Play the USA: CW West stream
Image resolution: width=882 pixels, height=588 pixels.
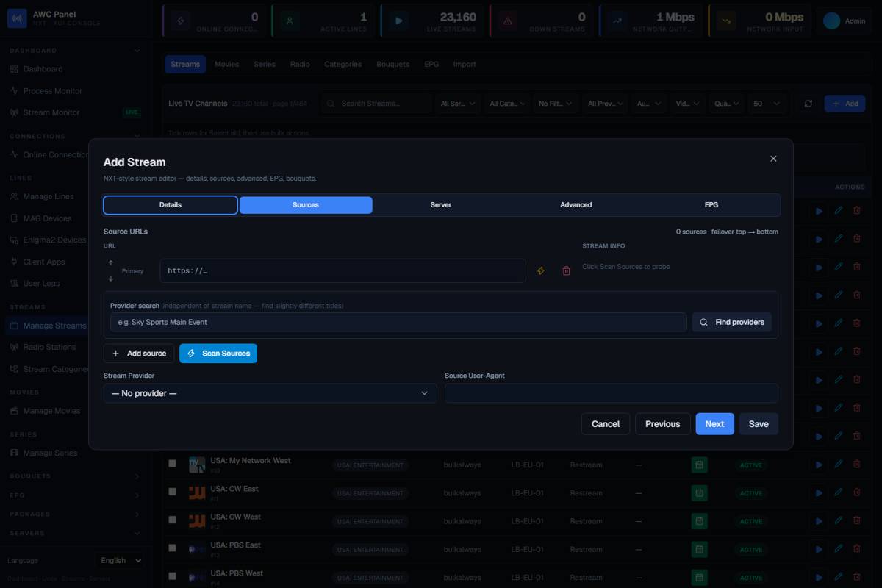coord(820,521)
